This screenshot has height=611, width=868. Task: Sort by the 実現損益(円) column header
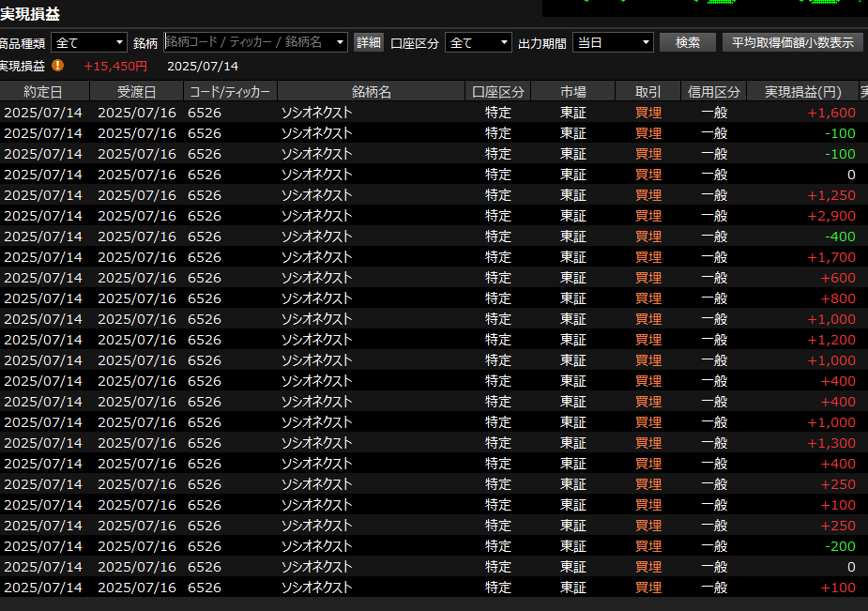point(802,91)
